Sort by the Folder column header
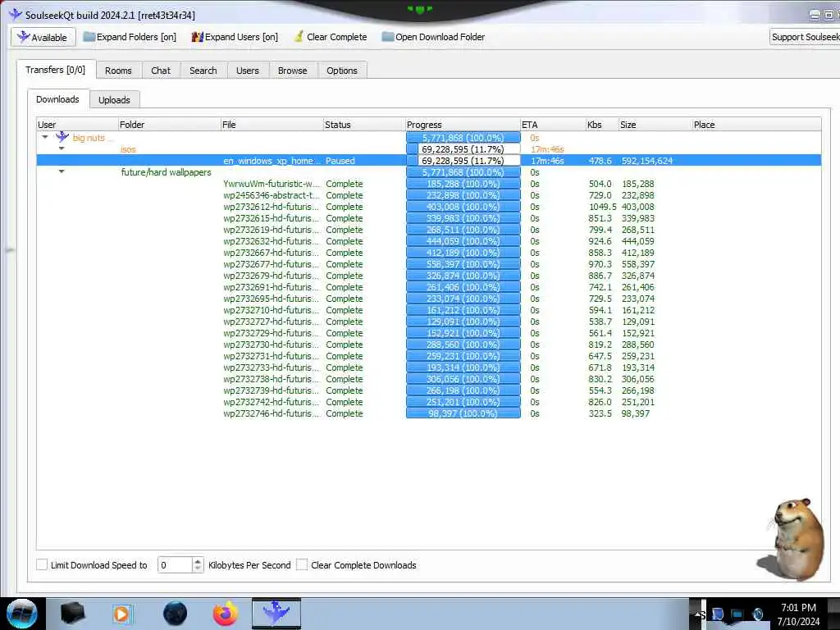The image size is (840, 630). point(169,125)
